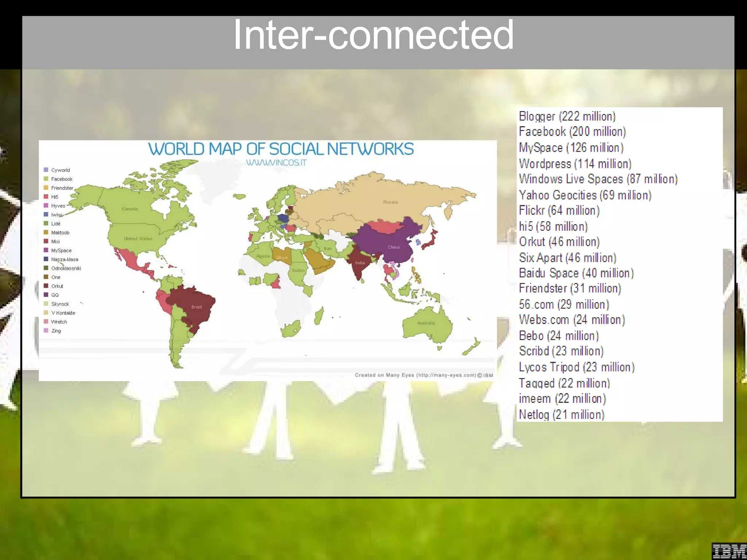Click the "Bebo (24 million)" entry
The height and width of the screenshot is (560, 747).
point(559,336)
